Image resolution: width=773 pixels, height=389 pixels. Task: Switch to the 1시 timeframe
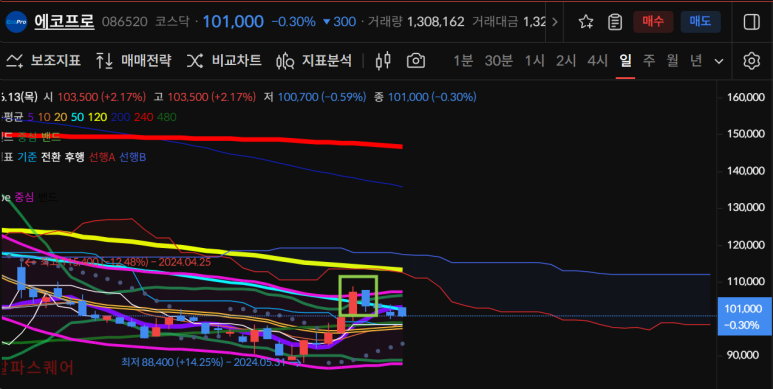pyautogui.click(x=534, y=61)
